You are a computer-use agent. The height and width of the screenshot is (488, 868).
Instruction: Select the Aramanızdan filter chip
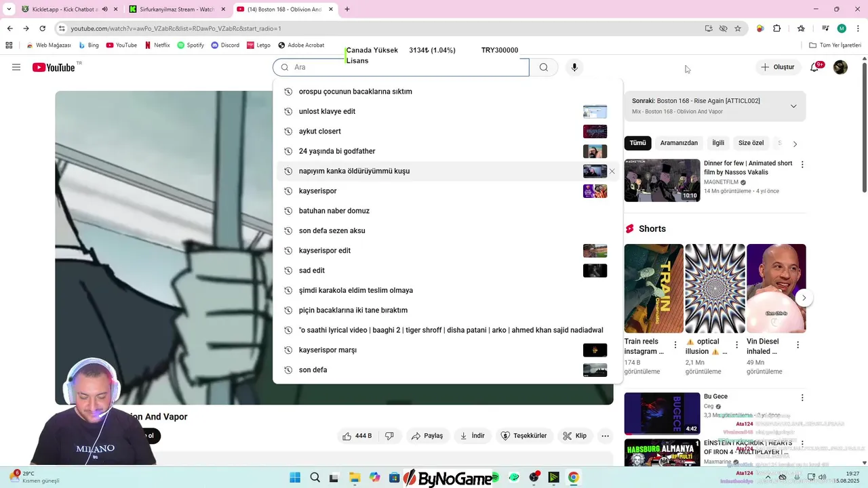point(679,143)
